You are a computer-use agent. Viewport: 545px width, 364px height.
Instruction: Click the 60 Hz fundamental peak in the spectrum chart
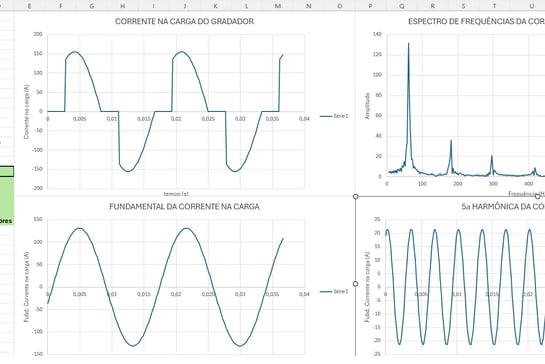click(x=408, y=43)
